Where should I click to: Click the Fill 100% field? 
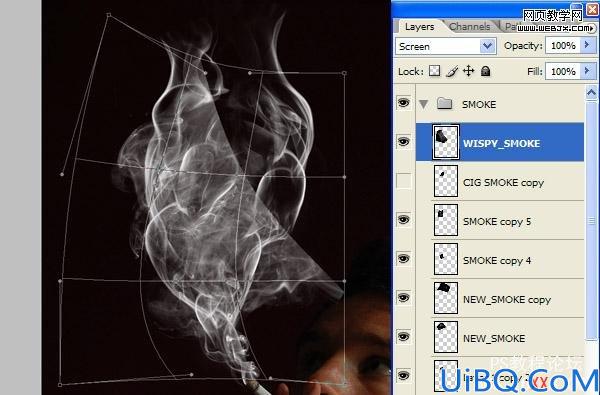(563, 71)
